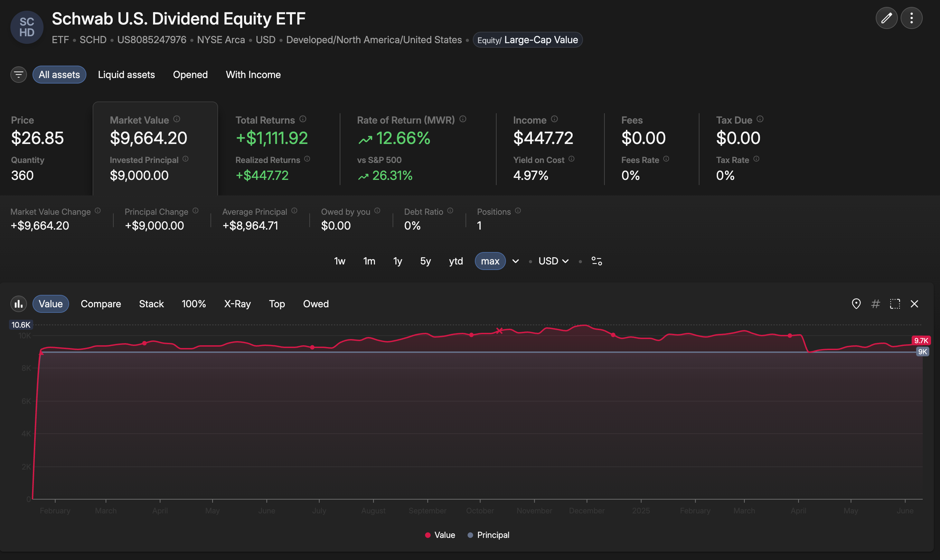Open chart settings sliders icon
Image resolution: width=940 pixels, height=560 pixels.
596,261
